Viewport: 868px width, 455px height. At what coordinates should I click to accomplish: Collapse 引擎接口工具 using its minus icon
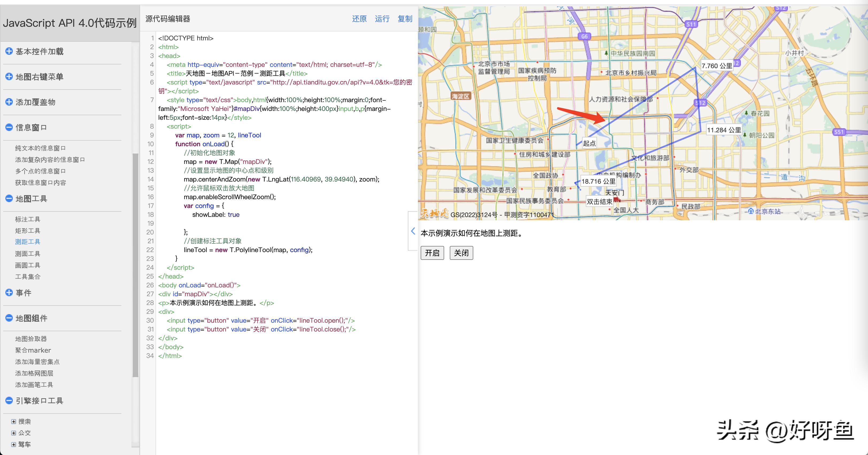[x=9, y=400]
